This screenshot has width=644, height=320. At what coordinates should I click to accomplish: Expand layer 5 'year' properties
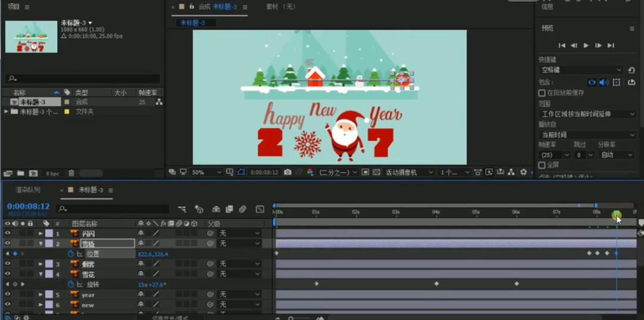pyautogui.click(x=40, y=295)
